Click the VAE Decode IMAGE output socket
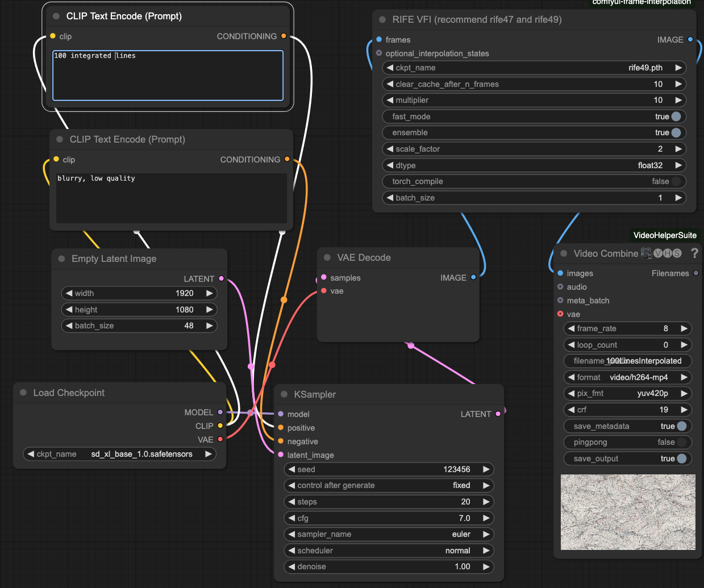 tap(473, 278)
